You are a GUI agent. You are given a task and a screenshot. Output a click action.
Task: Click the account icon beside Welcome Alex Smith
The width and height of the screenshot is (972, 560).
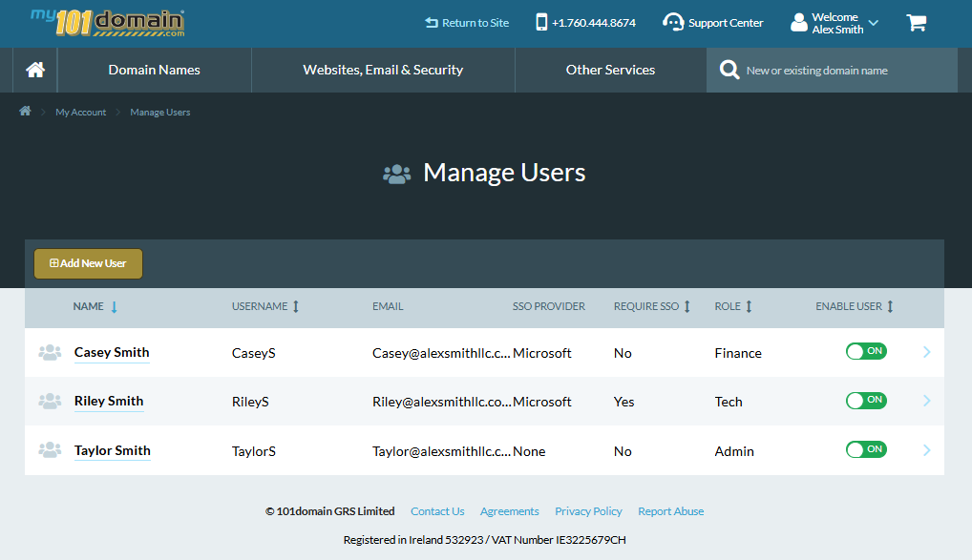click(x=798, y=22)
